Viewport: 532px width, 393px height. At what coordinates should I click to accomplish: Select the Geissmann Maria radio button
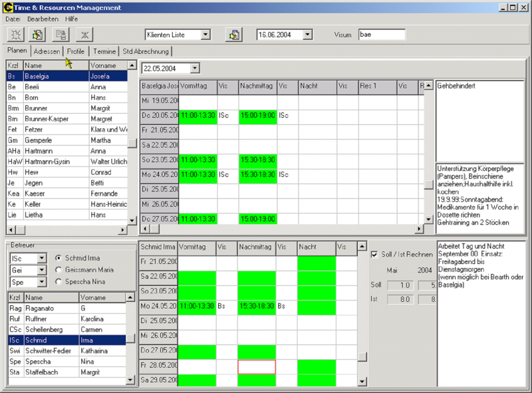(x=59, y=270)
